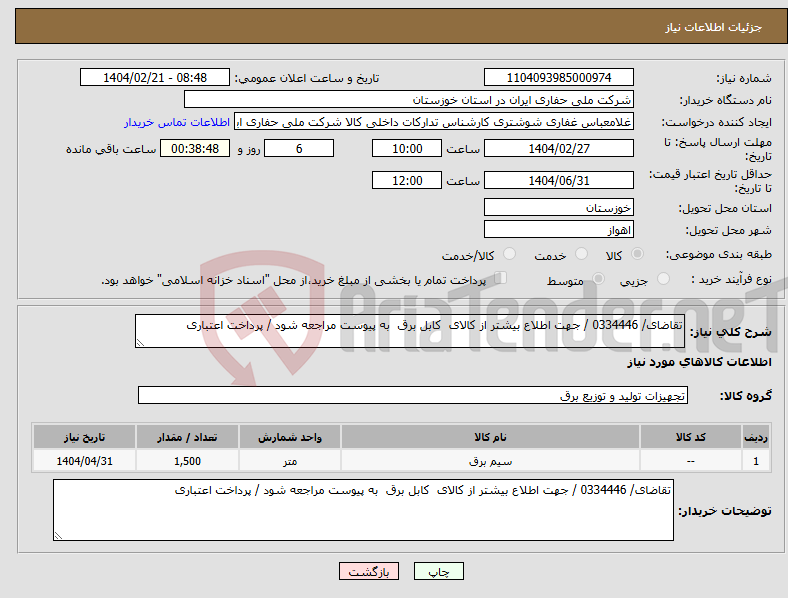Click the resize handle of description textarea
The width and height of the screenshot is (788, 598).
point(140,343)
